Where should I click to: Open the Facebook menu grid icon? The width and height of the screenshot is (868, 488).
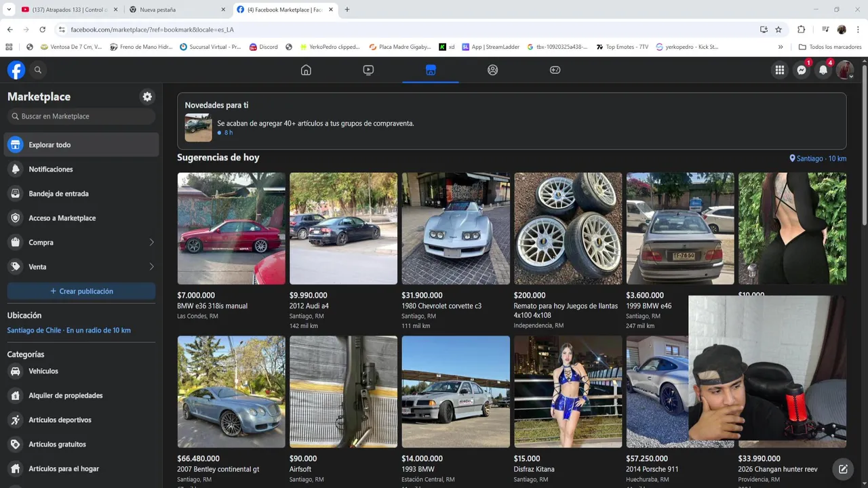coord(780,70)
